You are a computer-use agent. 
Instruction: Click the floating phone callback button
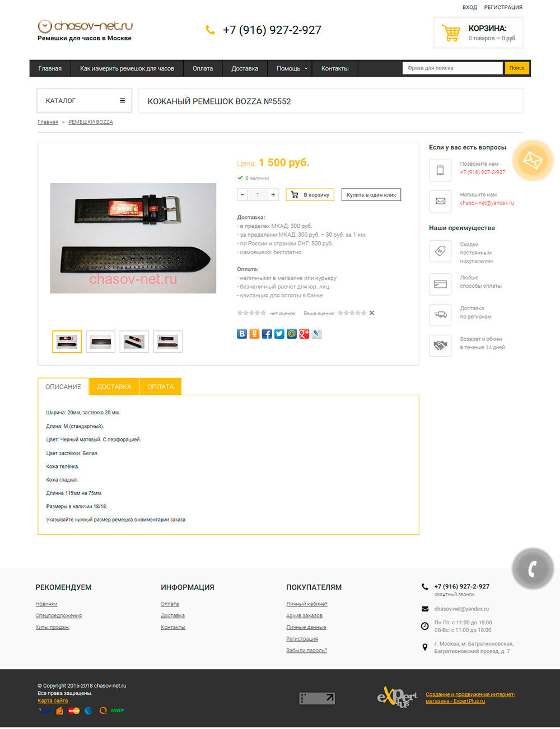point(533,569)
